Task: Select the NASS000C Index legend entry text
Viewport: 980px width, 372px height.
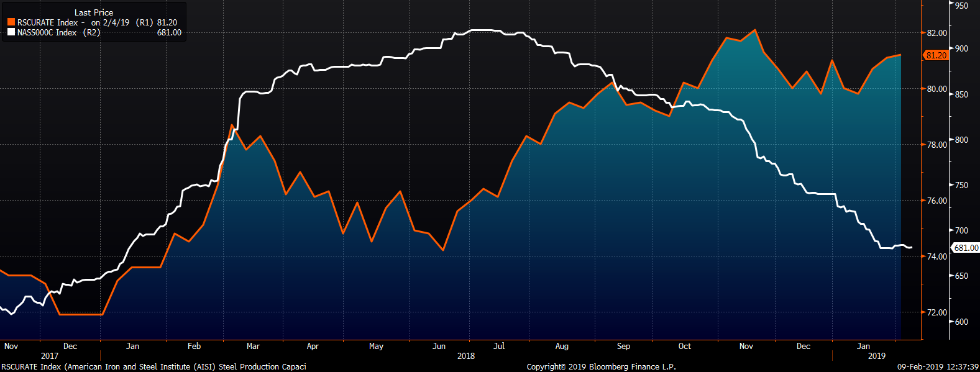Action: (x=47, y=32)
